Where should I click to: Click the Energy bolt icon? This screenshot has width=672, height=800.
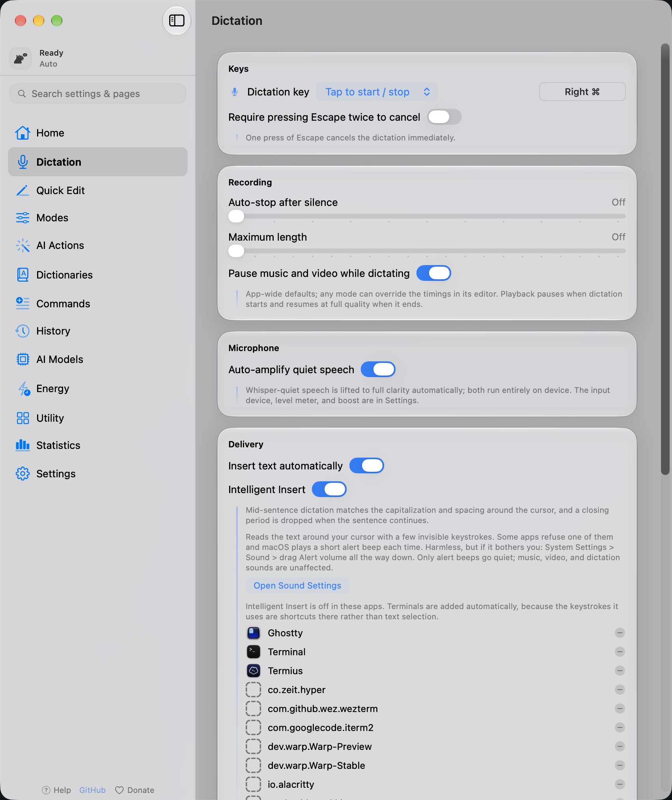(24, 389)
